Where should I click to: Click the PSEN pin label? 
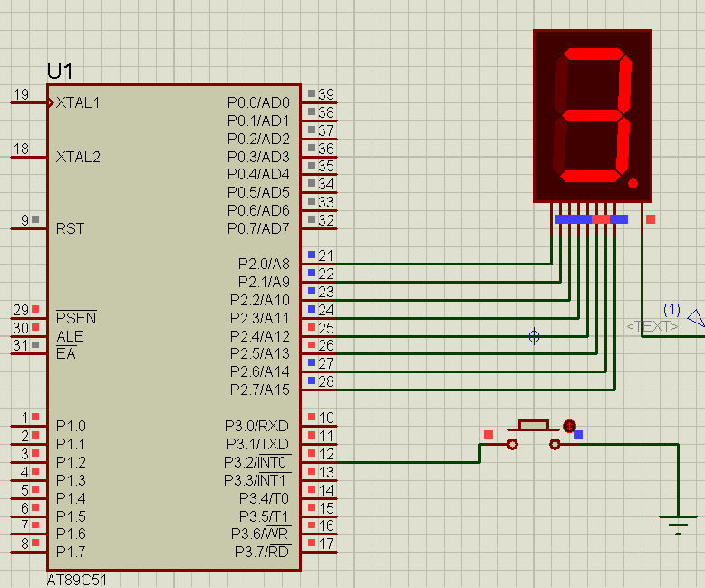click(76, 318)
